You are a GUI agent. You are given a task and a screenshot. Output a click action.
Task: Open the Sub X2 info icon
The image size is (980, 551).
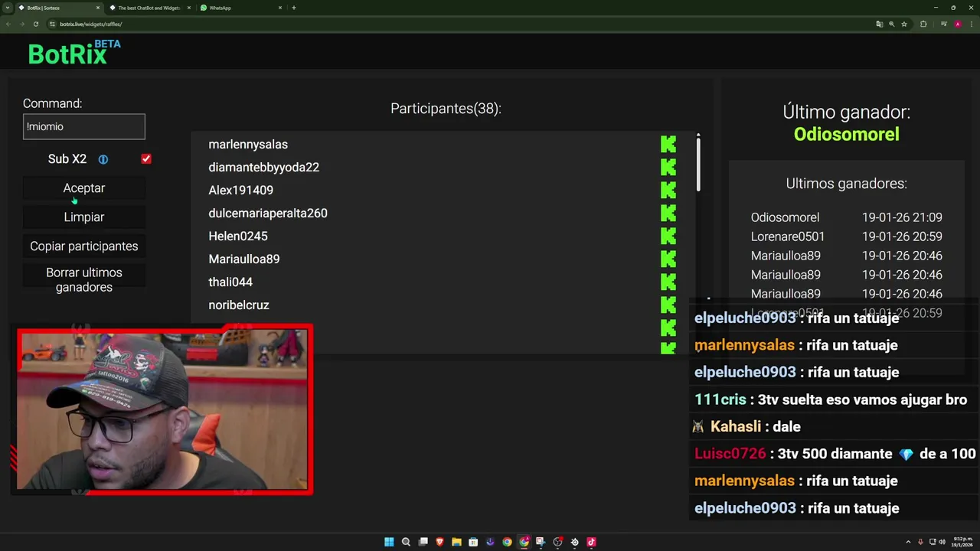(x=103, y=159)
